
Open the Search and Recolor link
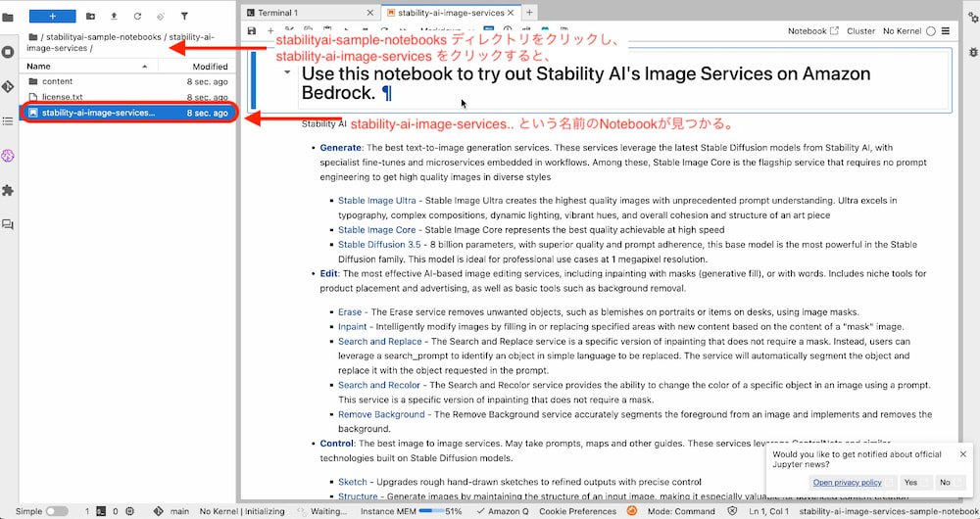click(x=379, y=386)
